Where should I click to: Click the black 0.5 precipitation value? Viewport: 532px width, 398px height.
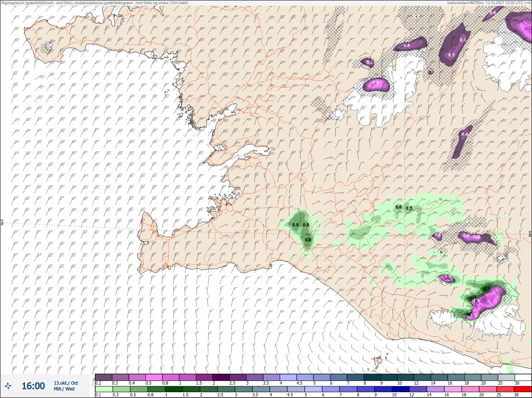[x=409, y=208]
